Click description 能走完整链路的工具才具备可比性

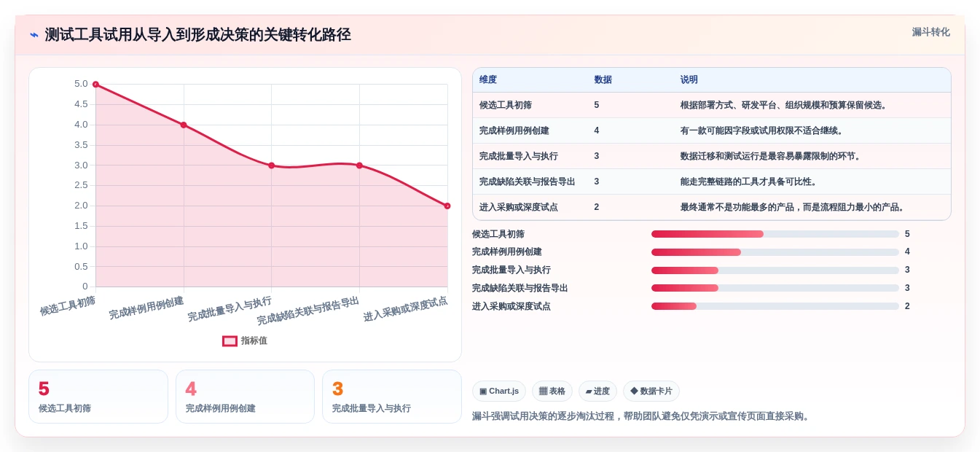click(749, 182)
